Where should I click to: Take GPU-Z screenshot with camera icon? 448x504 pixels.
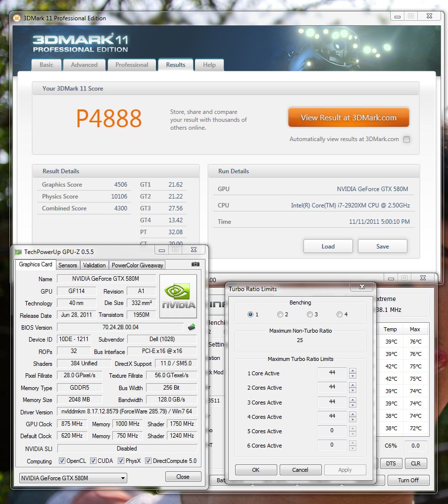point(196,264)
